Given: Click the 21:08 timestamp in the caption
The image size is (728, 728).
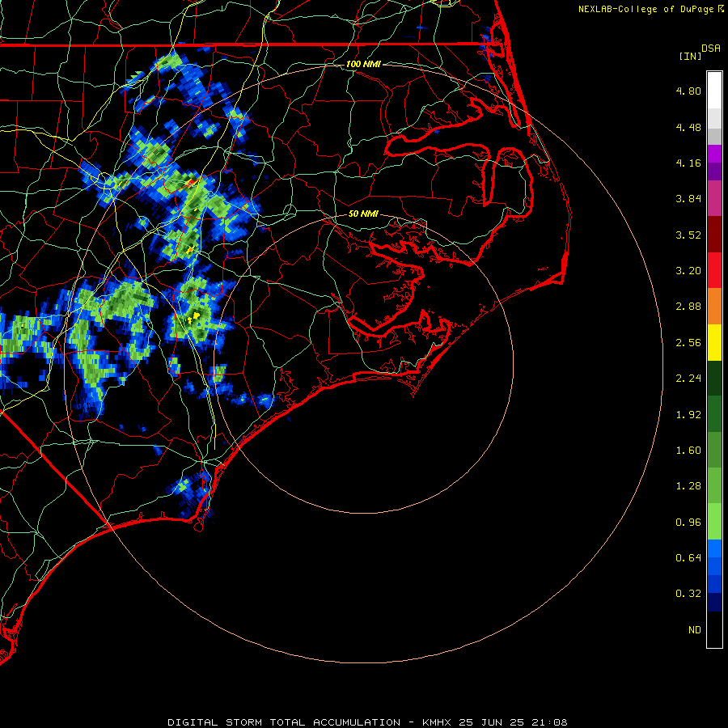Looking at the screenshot, I should [549, 722].
